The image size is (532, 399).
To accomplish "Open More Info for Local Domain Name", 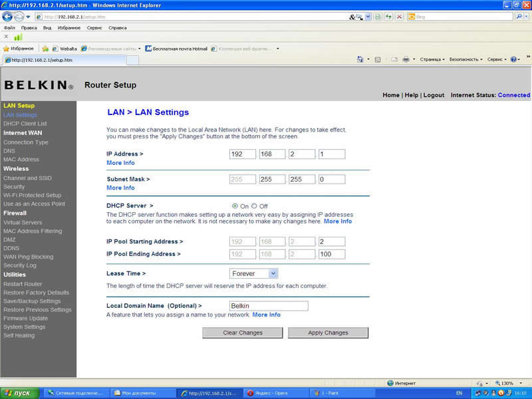I will click(x=267, y=315).
